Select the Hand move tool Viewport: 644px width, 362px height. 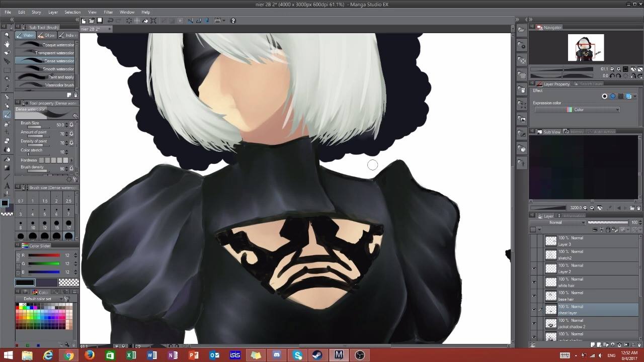[x=7, y=44]
